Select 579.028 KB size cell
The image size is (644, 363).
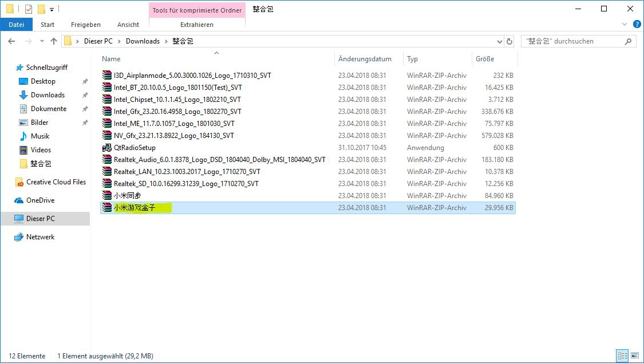(497, 136)
